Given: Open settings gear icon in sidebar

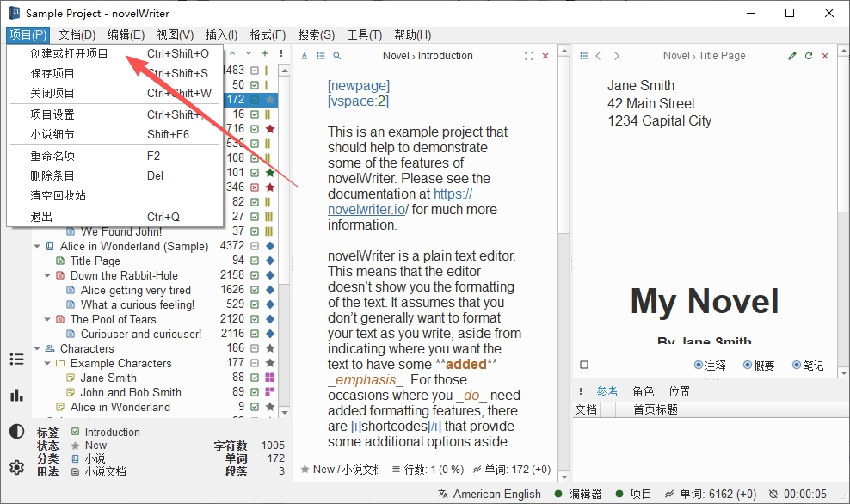Looking at the screenshot, I should point(17,467).
